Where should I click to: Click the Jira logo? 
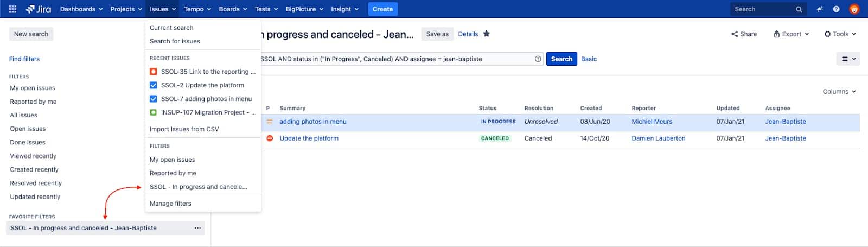click(39, 9)
